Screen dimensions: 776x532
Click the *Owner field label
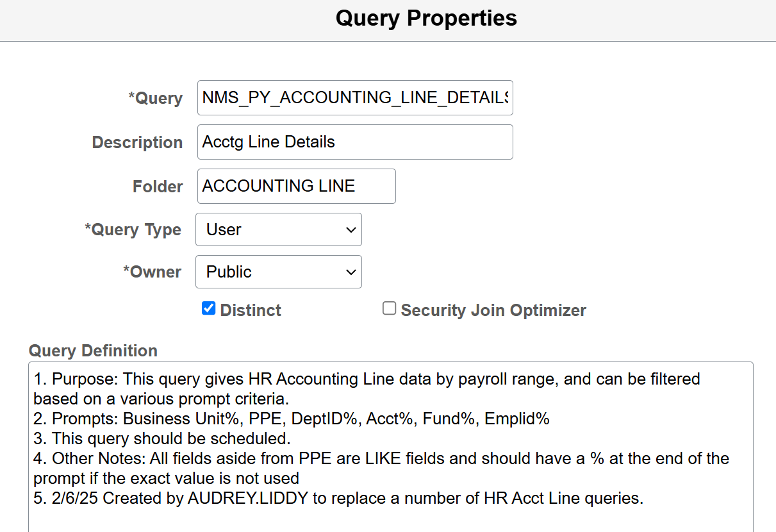(x=153, y=272)
